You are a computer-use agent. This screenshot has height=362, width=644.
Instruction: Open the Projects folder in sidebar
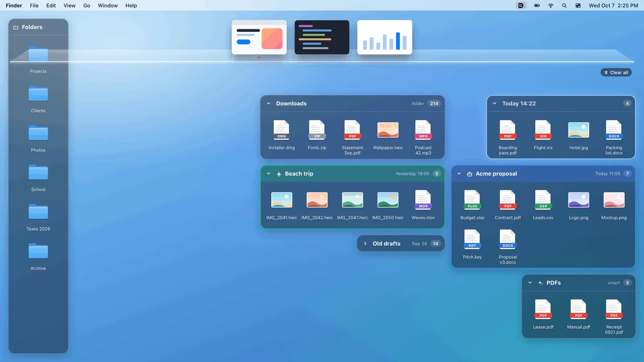tap(38, 60)
